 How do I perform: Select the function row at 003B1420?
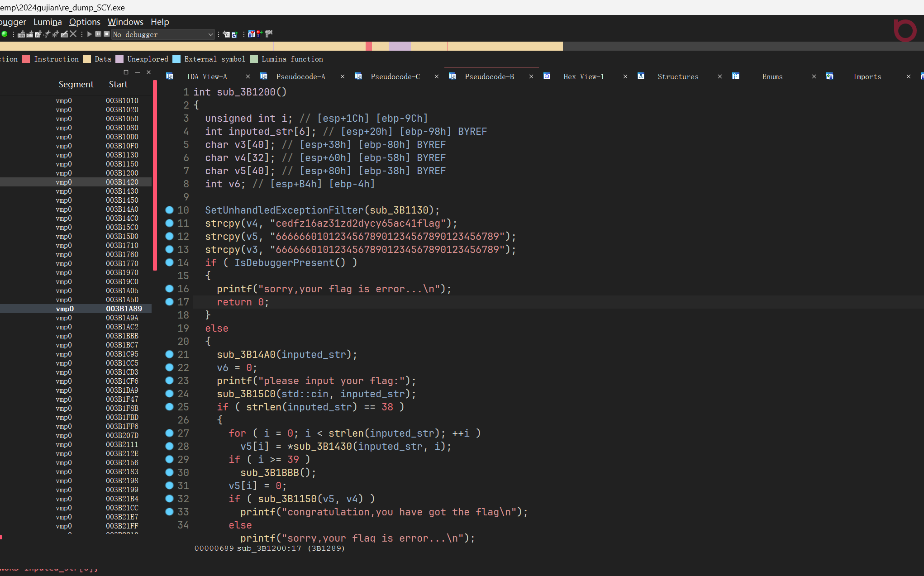coord(76,182)
